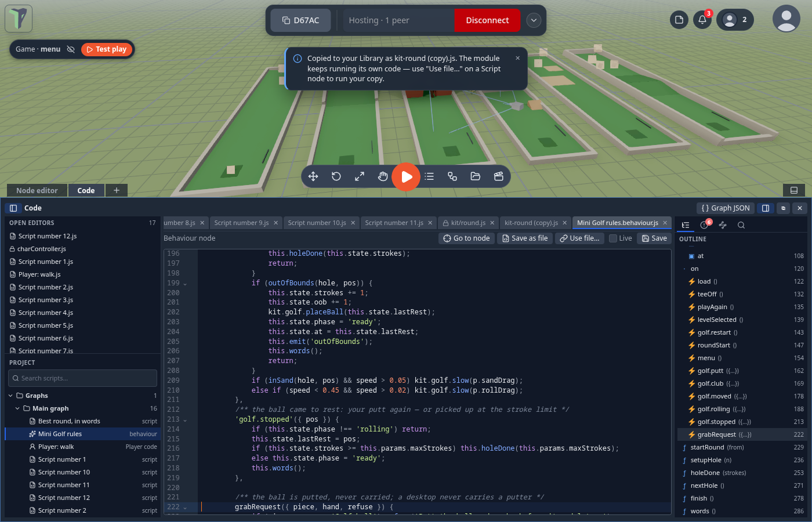
Task: Open the graph connections tab in the side panel
Action: 723,225
